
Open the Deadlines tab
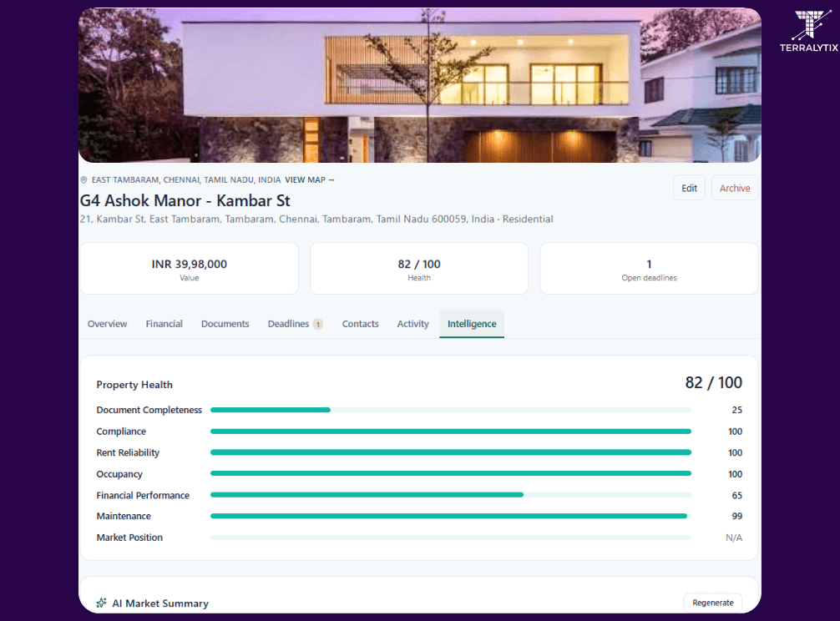click(x=295, y=324)
